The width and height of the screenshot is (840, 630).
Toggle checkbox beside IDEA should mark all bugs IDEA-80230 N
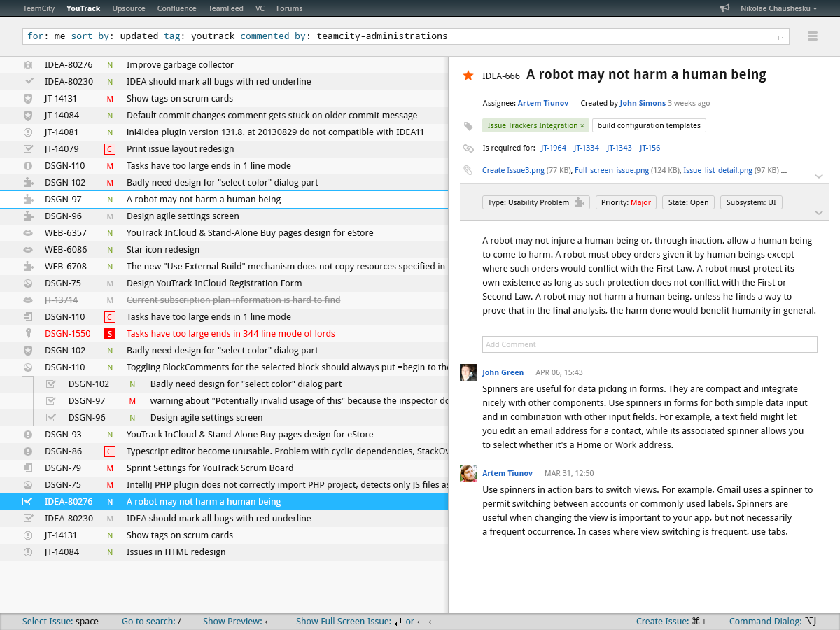click(28, 81)
